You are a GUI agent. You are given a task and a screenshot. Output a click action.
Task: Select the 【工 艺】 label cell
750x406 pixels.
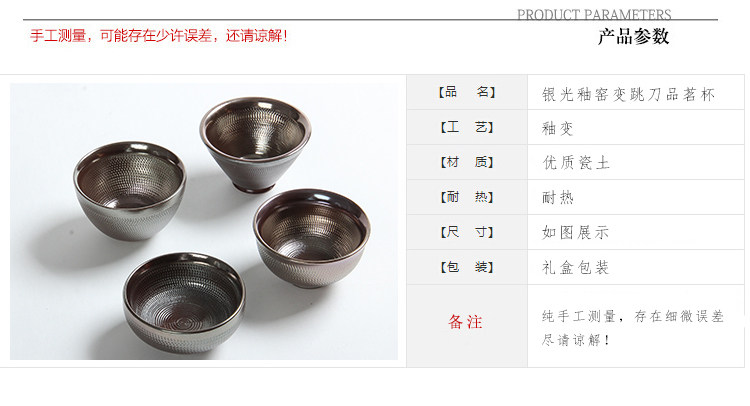[x=467, y=127]
